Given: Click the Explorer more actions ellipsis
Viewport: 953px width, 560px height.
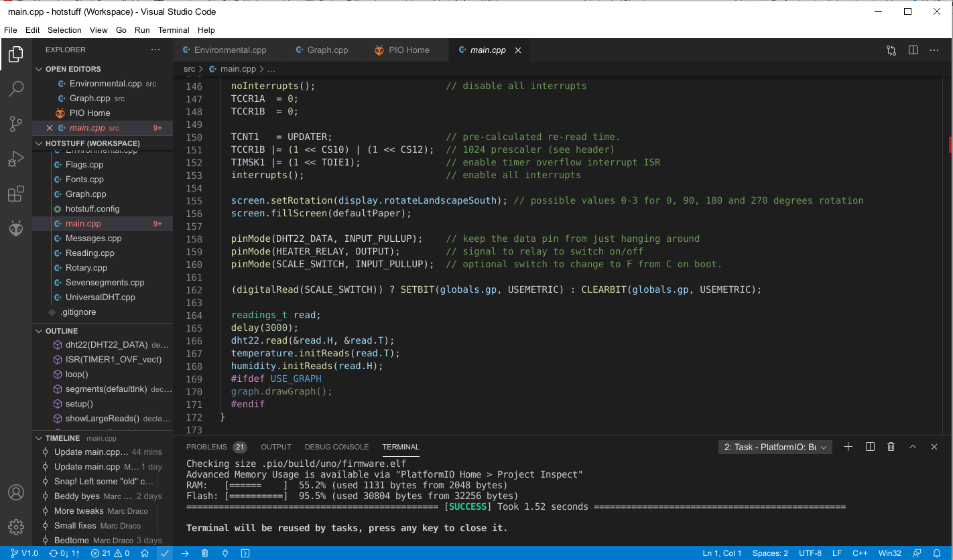Looking at the screenshot, I should click(x=155, y=50).
